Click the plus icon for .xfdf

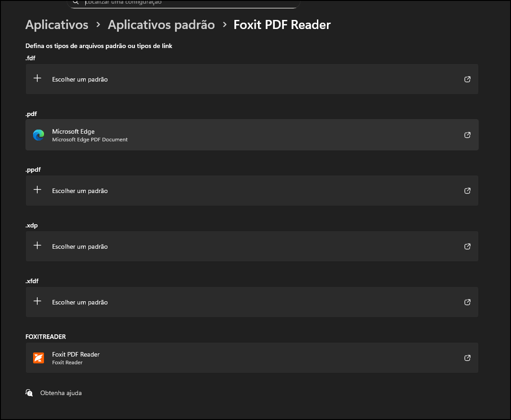(x=38, y=301)
